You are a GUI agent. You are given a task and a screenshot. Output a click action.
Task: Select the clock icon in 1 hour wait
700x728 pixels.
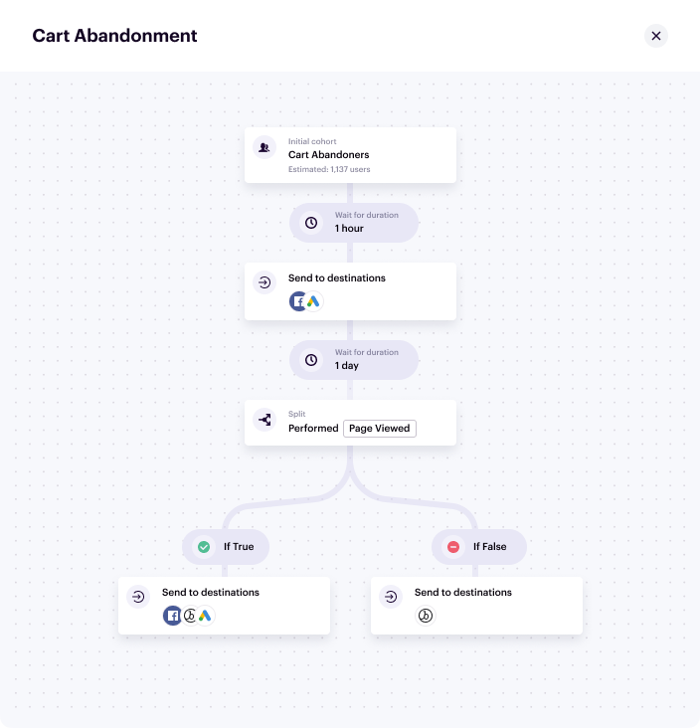(x=311, y=223)
